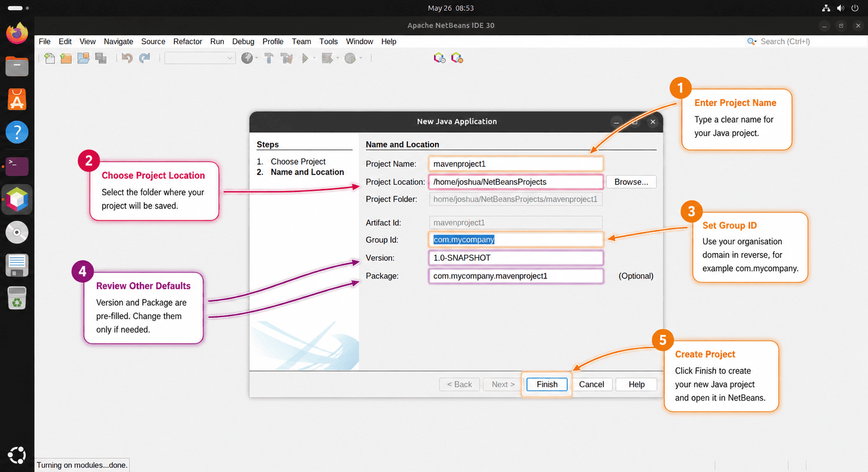This screenshot has height=472, width=868.
Task: Click the Run Project play icon
Action: point(305,58)
